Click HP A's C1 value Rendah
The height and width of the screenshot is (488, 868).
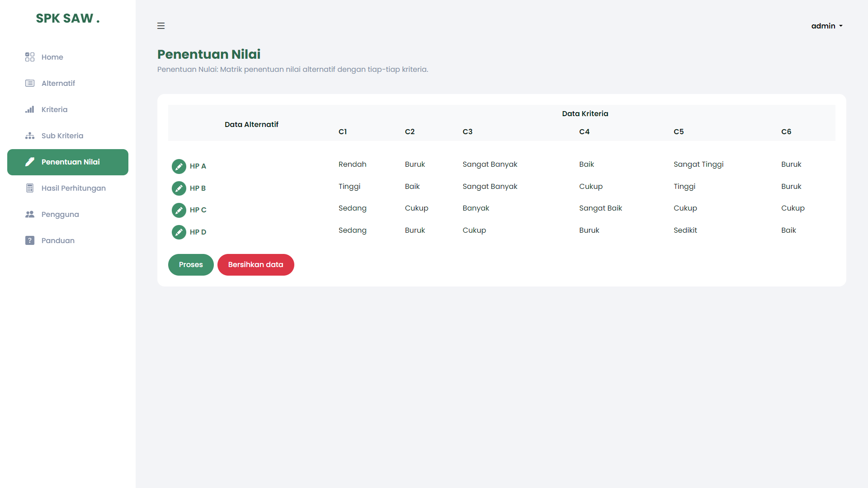353,164
